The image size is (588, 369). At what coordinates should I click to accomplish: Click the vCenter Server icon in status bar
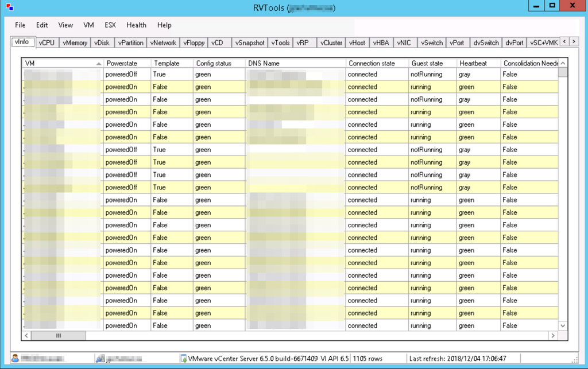coord(183,359)
